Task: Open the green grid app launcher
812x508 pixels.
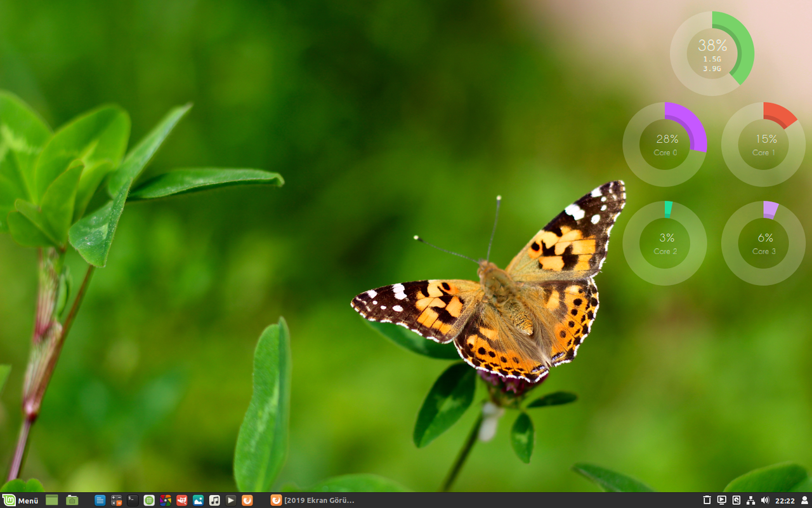Action: [x=149, y=500]
